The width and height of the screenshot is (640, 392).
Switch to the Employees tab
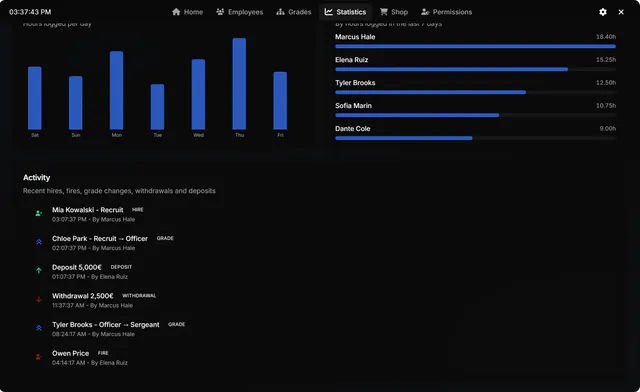(x=240, y=12)
